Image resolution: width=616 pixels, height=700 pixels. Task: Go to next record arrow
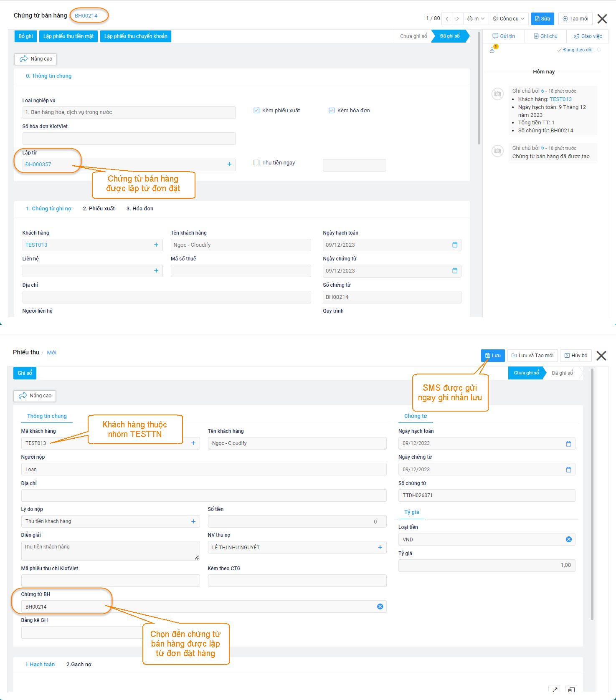(457, 19)
